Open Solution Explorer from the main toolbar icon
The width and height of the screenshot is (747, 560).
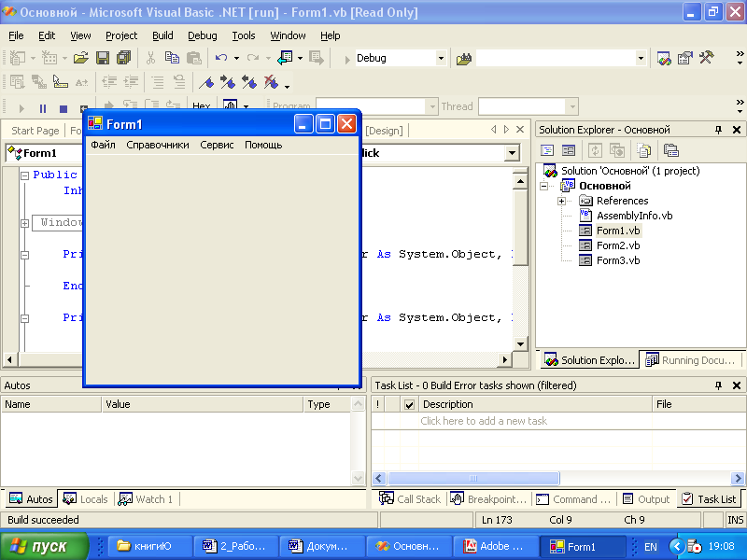pyautogui.click(x=664, y=59)
